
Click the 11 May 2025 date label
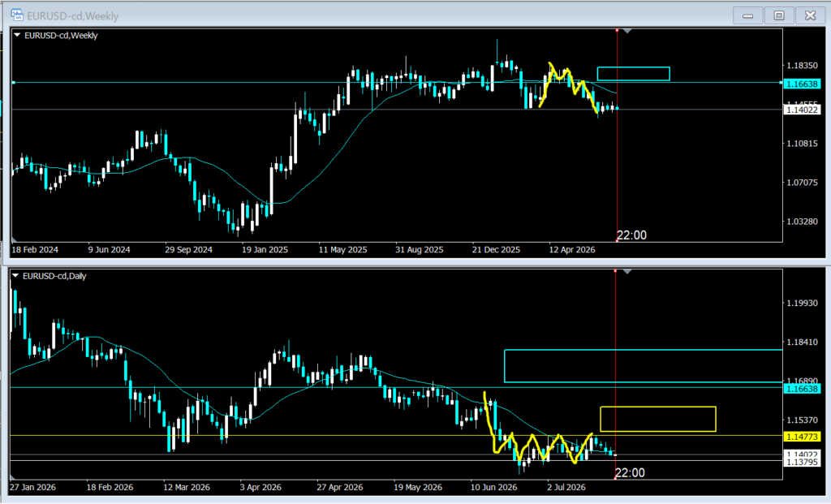coord(343,250)
